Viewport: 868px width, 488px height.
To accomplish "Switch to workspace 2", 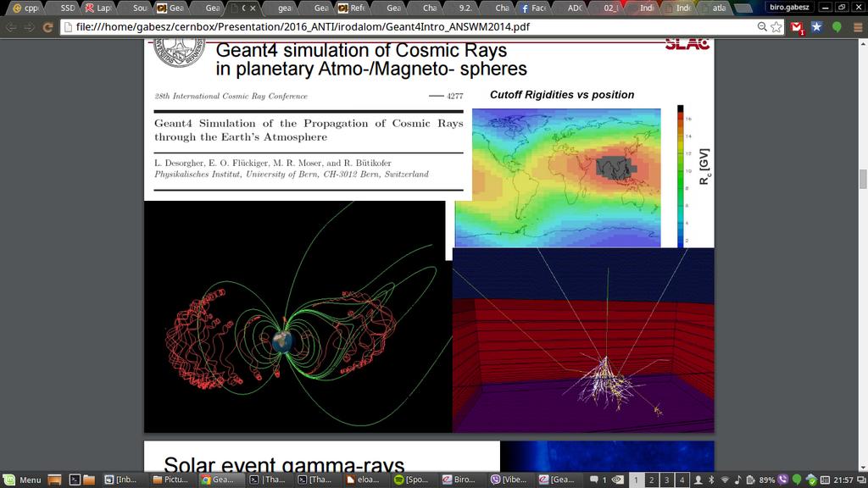I will pyautogui.click(x=652, y=480).
